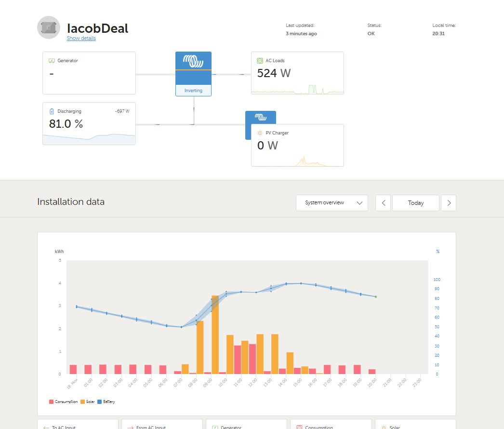504x429 pixels.
Task: Open the Show details link
Action: click(81, 39)
